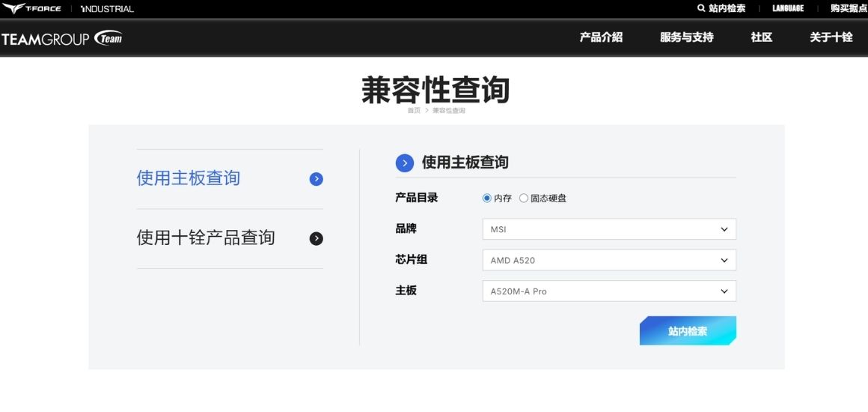The width and height of the screenshot is (868, 412).
Task: Click the 主板 label
Action: click(x=406, y=291)
